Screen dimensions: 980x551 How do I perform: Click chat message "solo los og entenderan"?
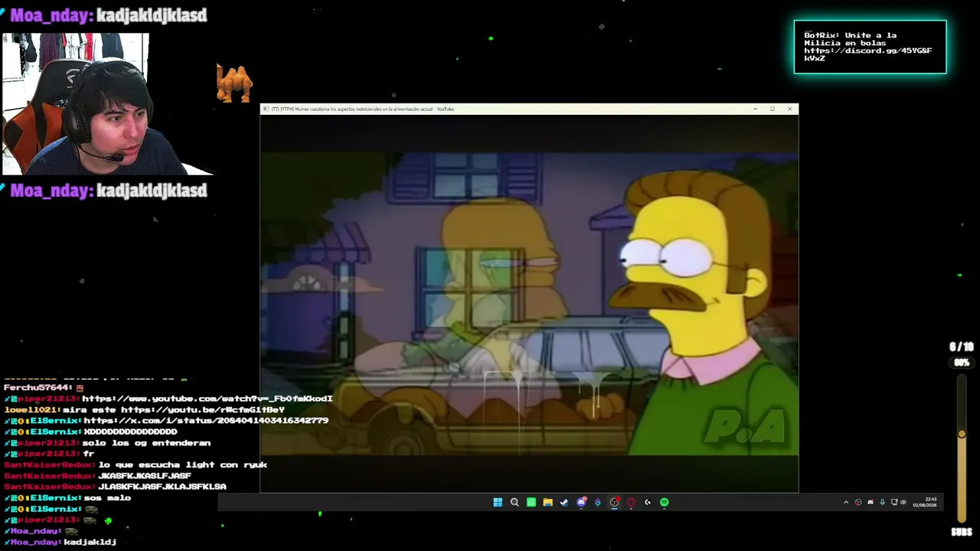146,442
